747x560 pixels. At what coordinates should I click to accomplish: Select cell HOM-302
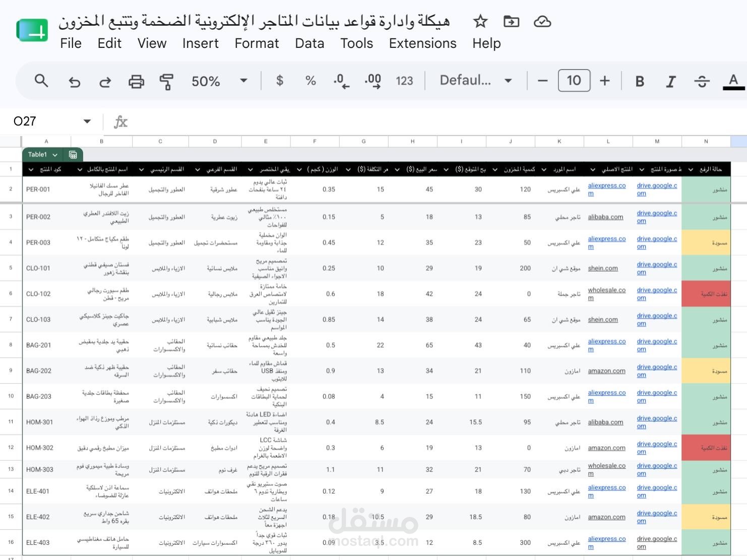[46, 448]
